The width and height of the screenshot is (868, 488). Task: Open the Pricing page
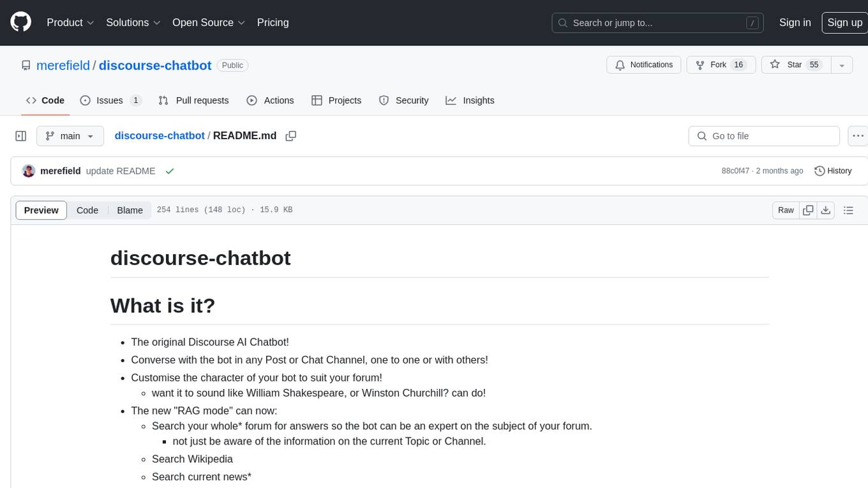[273, 22]
